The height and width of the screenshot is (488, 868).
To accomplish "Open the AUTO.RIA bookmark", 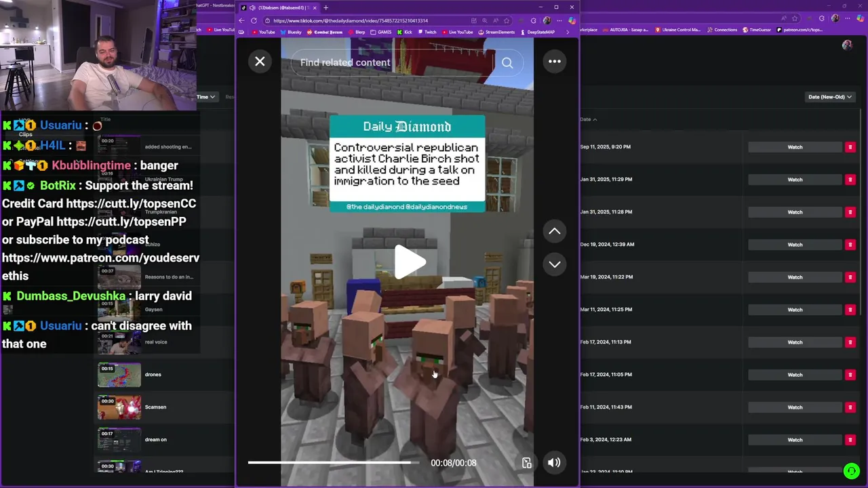I will [x=625, y=30].
